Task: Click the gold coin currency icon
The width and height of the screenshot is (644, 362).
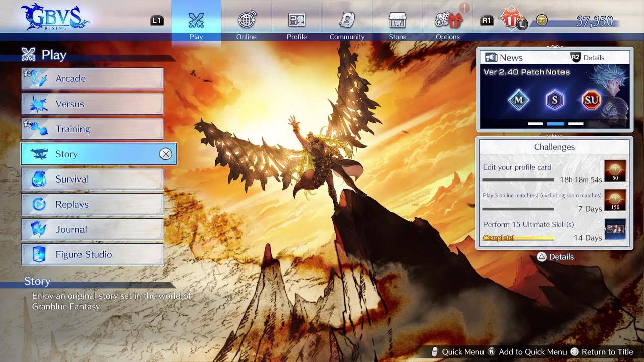Action: point(541,20)
